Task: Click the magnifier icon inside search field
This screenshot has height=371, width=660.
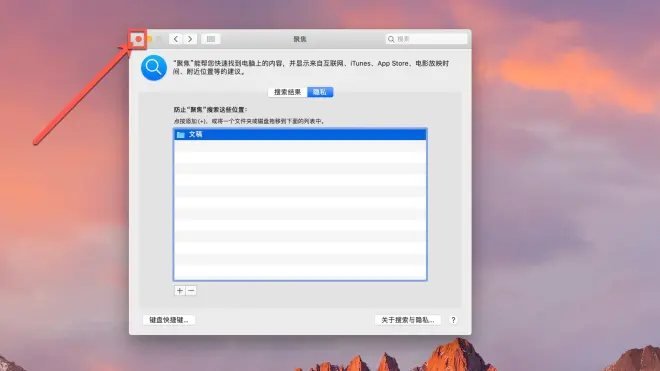Action: coord(391,39)
